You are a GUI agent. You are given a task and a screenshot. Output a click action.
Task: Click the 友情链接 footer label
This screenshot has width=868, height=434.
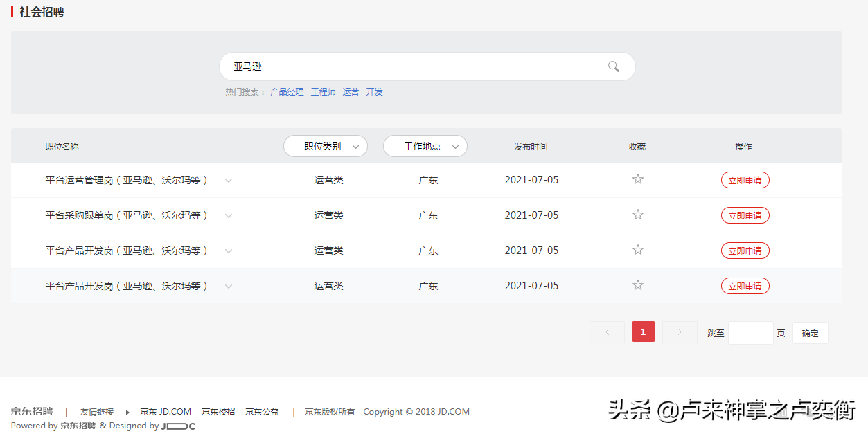97,412
